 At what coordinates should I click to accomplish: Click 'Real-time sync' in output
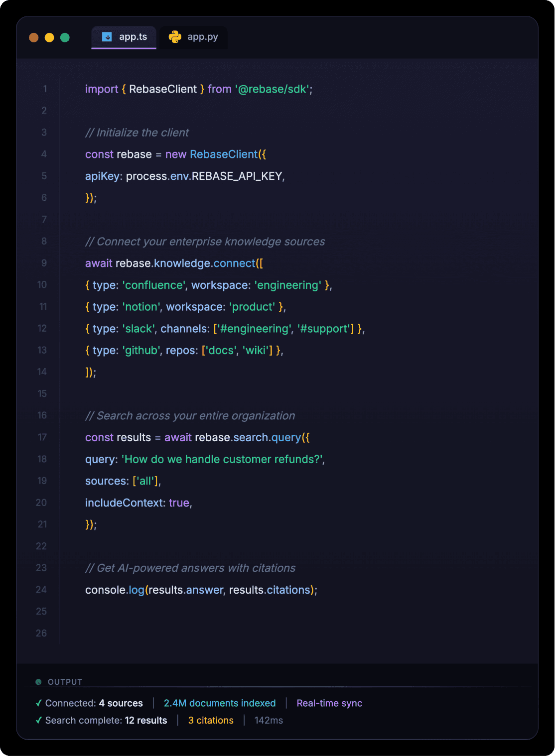329,703
